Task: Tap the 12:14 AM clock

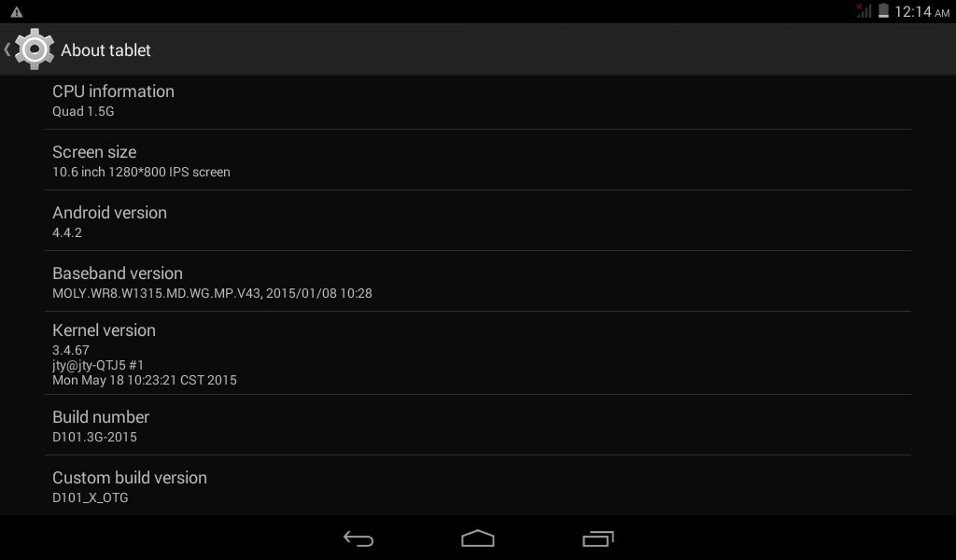Action: point(921,11)
